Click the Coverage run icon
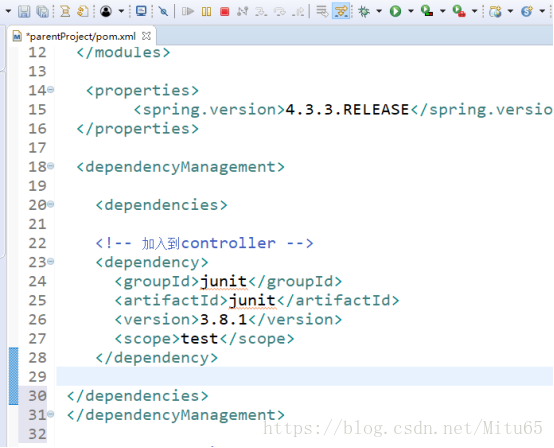 click(x=427, y=11)
